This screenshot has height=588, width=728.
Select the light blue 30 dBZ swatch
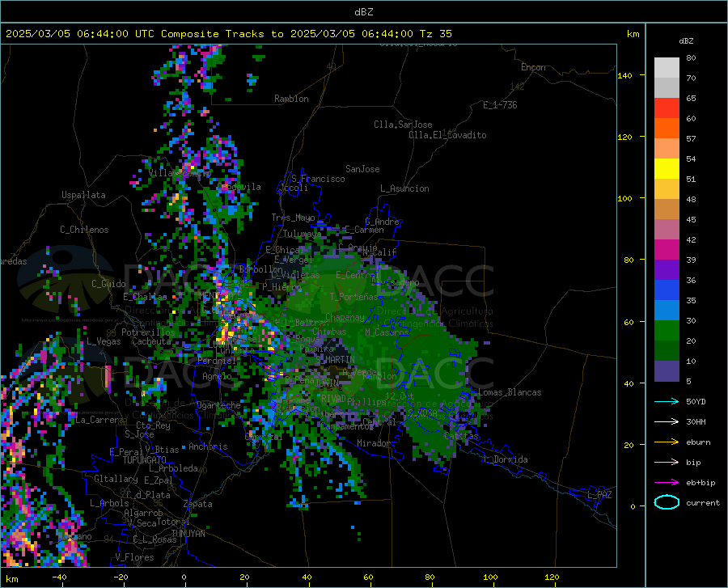667,311
